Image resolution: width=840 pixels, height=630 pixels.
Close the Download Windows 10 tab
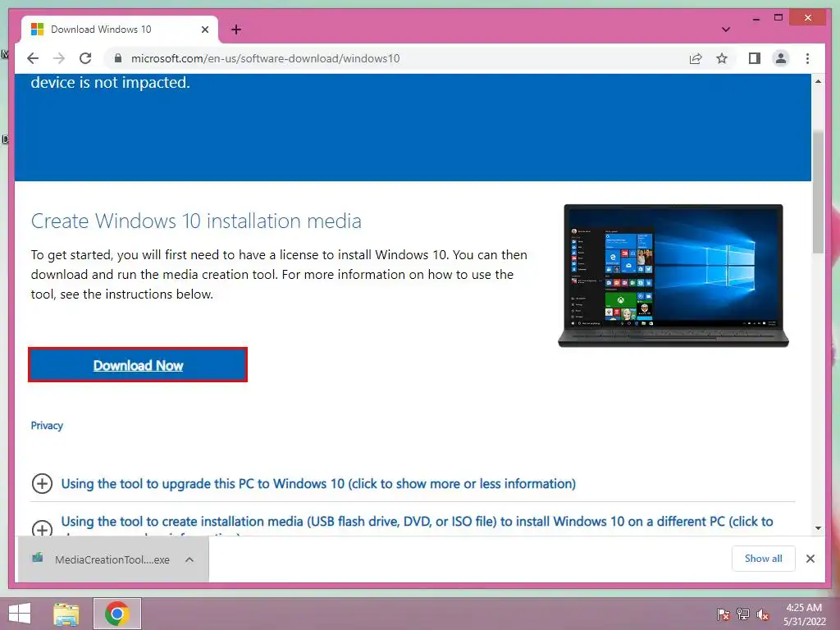pos(204,30)
